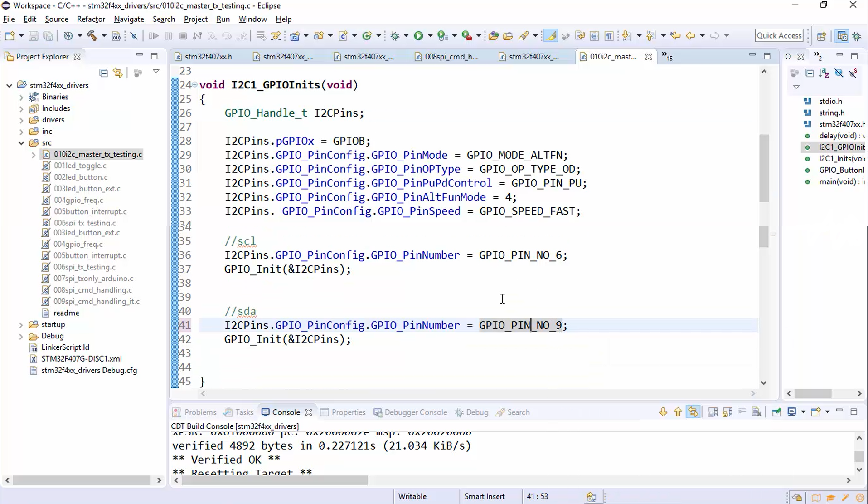Click the Search flashlight icon
868x504 pixels.
pyautogui.click(x=524, y=36)
